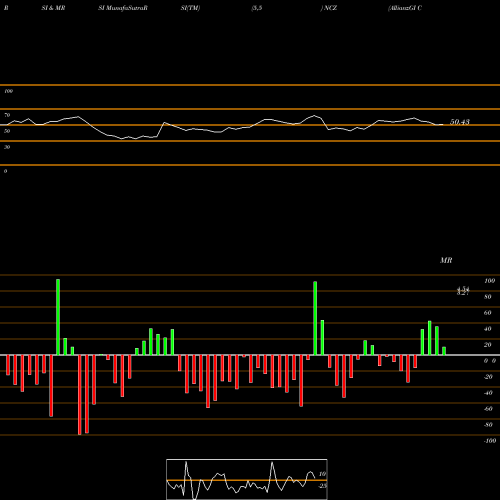Click the '70' level label in RSI panel

[x=7, y=115]
